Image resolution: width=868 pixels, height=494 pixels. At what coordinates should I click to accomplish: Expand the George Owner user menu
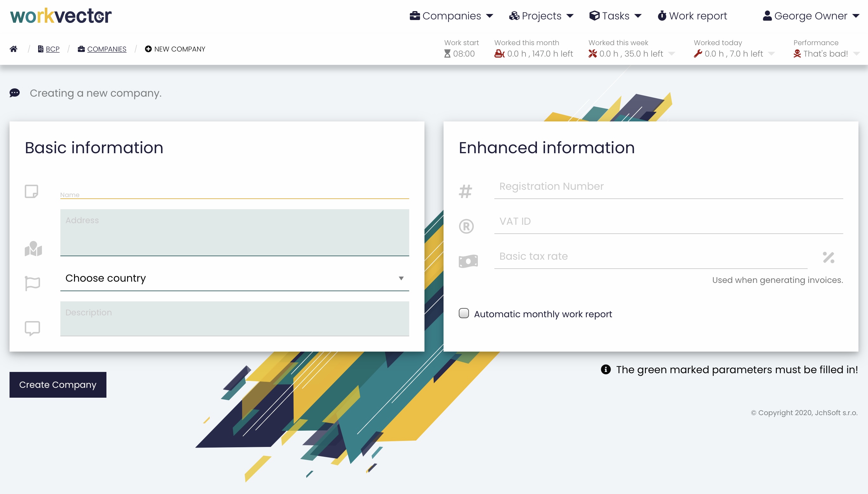click(x=811, y=16)
